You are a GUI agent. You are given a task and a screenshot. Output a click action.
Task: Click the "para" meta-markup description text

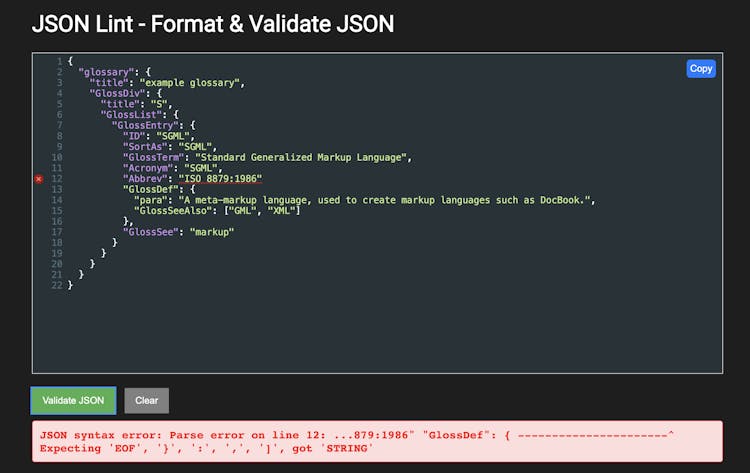coord(385,200)
